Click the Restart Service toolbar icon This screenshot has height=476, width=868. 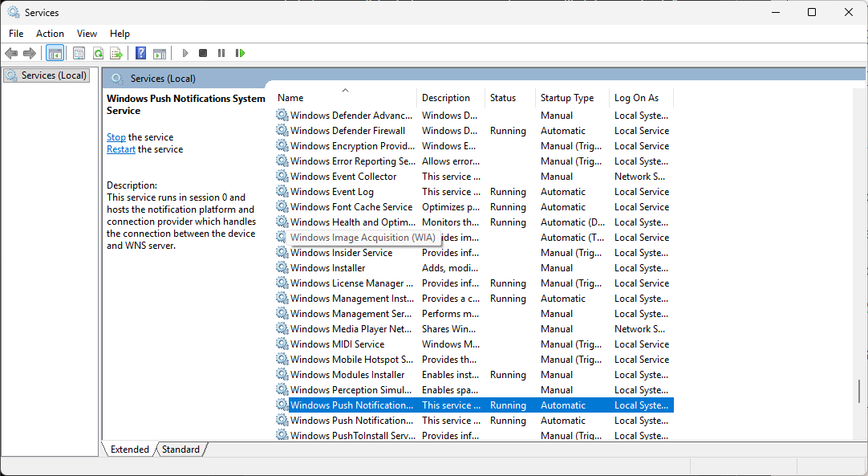pyautogui.click(x=240, y=53)
